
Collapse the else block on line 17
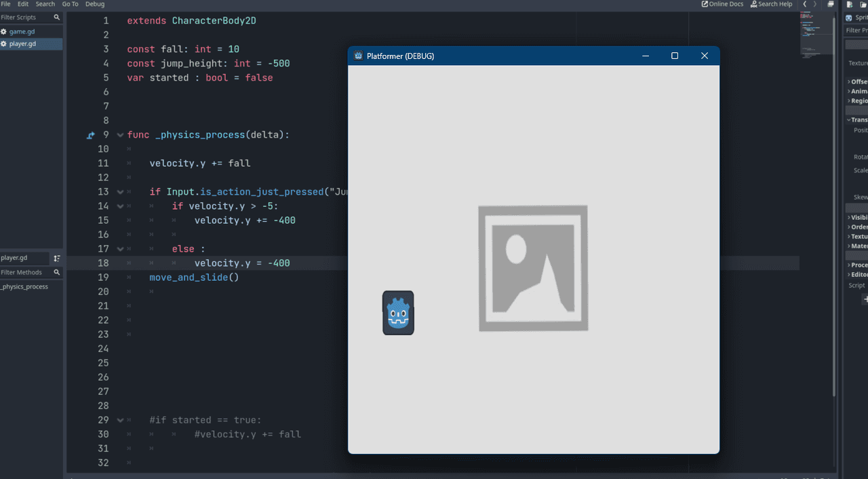(120, 249)
